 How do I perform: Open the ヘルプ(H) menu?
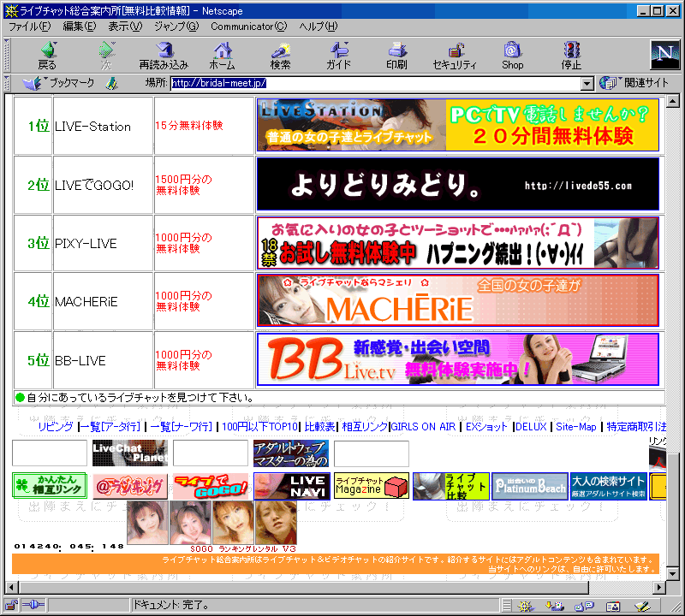[319, 27]
